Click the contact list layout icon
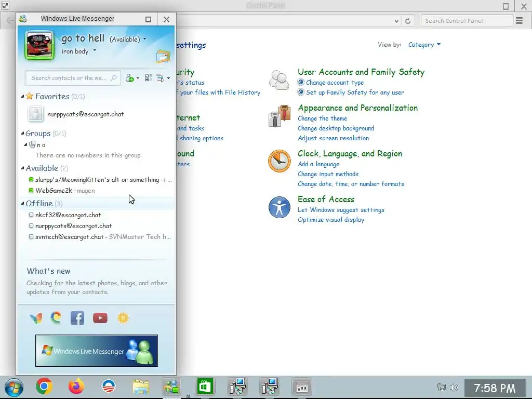The width and height of the screenshot is (532, 399). 148,78
